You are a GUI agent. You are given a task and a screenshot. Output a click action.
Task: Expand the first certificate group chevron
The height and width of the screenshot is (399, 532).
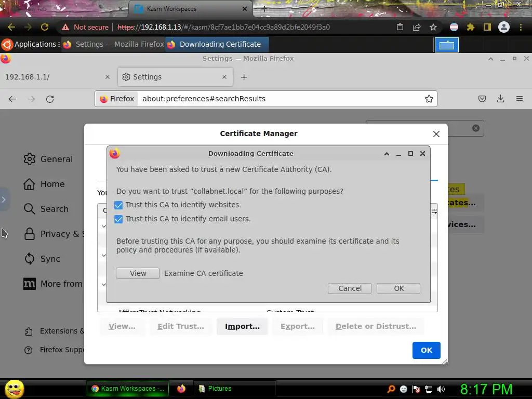pyautogui.click(x=104, y=227)
